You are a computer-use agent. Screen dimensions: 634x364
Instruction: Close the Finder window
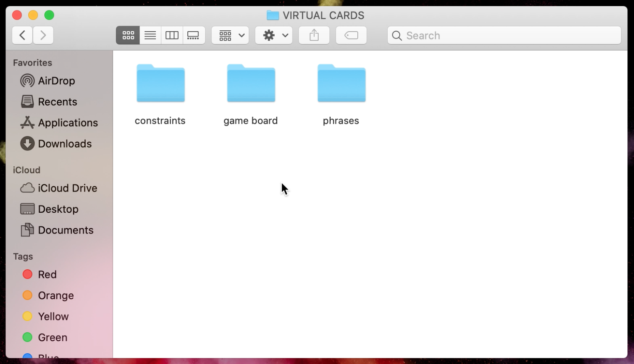17,15
